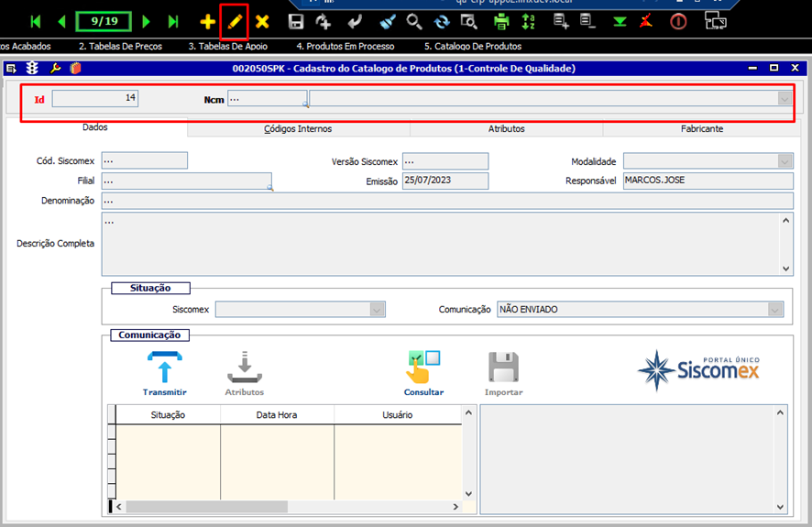Screen dimensions: 812x527
Task: Go to the previous record
Action: pos(62,22)
